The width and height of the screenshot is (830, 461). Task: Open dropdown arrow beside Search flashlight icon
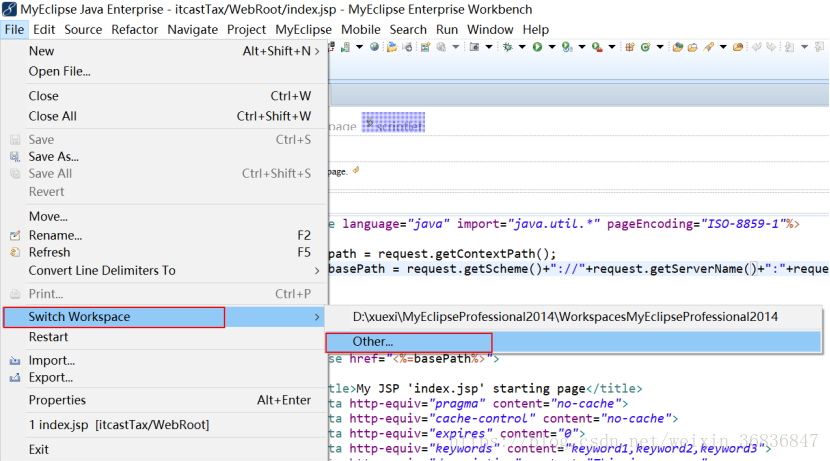(723, 47)
